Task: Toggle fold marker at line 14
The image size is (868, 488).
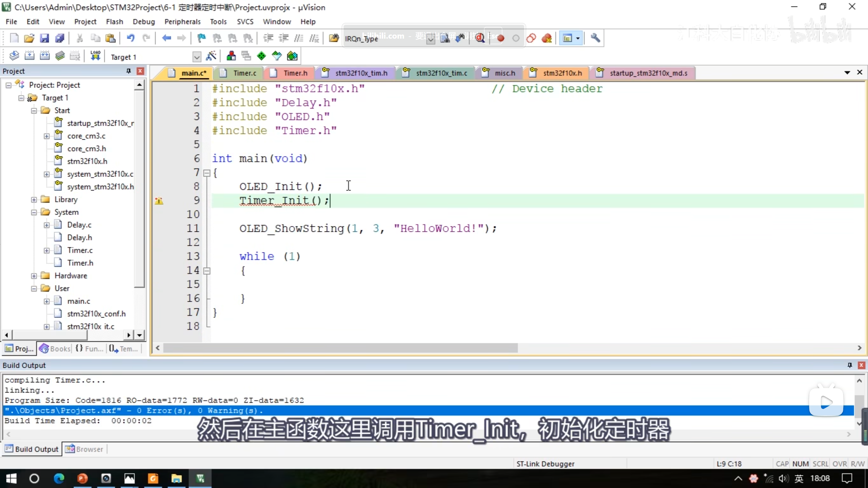Action: tap(206, 271)
